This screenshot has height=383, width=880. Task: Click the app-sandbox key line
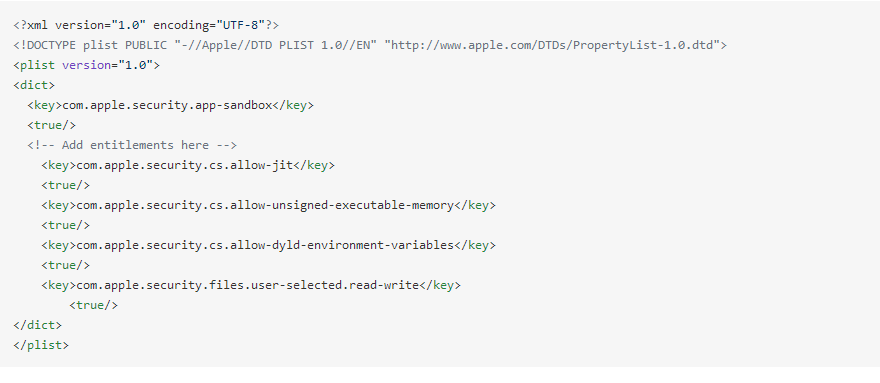171,105
